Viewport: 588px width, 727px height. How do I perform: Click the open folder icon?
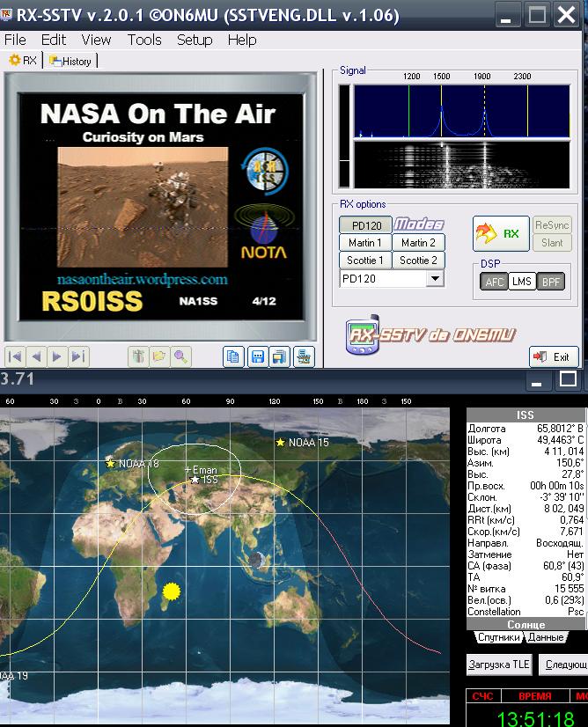click(159, 356)
